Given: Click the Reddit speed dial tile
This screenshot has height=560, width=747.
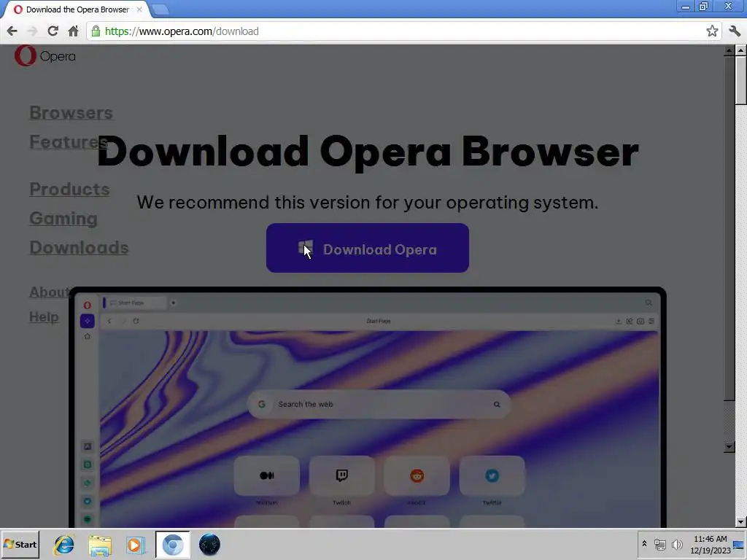Looking at the screenshot, I should tap(417, 475).
